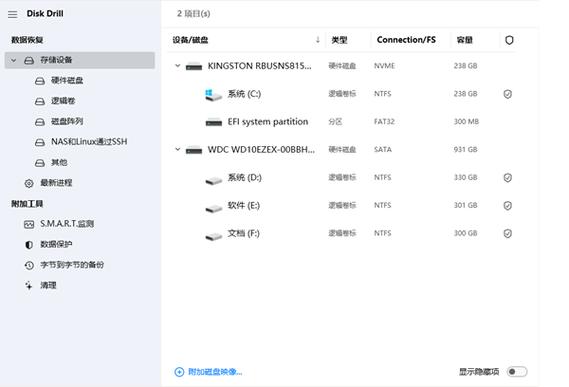Viewport: 569px width, 387px height.
Task: Select the 软件 (E:) volume row
Action: pos(341,205)
